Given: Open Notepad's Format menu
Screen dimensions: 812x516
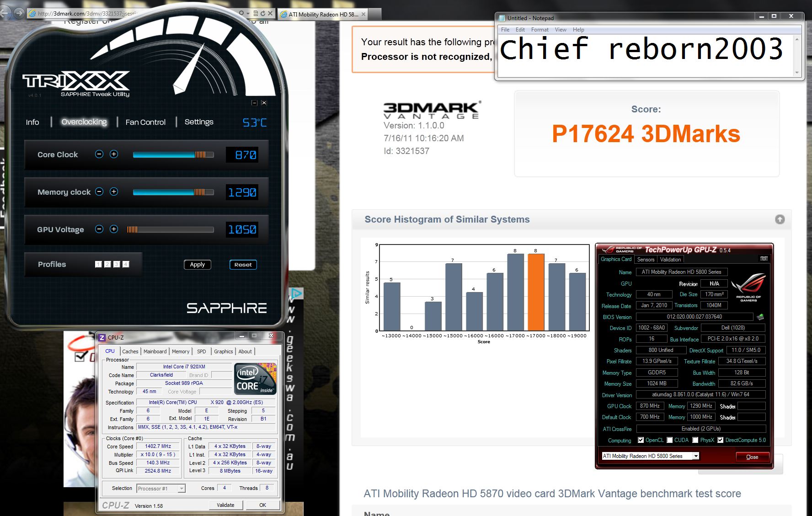Looking at the screenshot, I should click(x=540, y=30).
